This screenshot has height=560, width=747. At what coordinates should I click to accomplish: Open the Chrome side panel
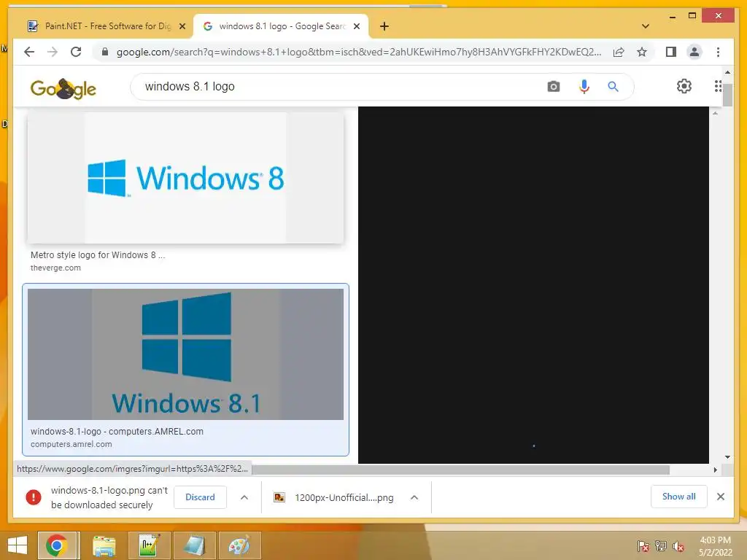(x=671, y=52)
